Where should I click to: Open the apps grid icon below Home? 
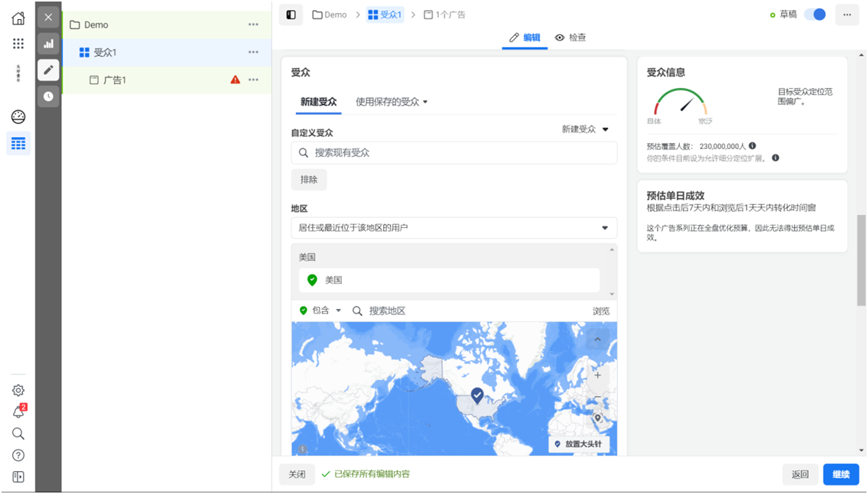18,44
